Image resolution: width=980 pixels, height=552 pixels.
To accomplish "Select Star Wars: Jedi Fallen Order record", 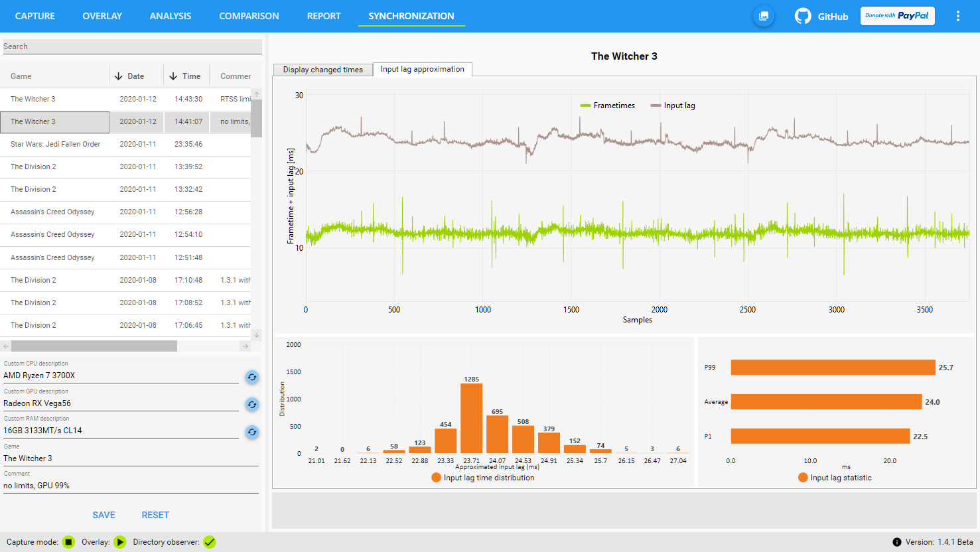I will (x=125, y=144).
